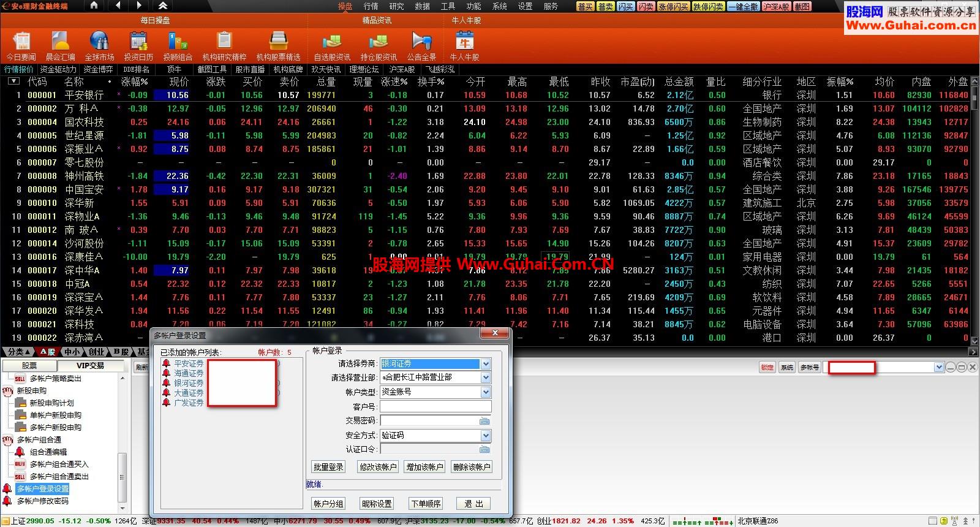Open the 数据 top menu
Screen dimensions: 980x527
tap(422, 6)
